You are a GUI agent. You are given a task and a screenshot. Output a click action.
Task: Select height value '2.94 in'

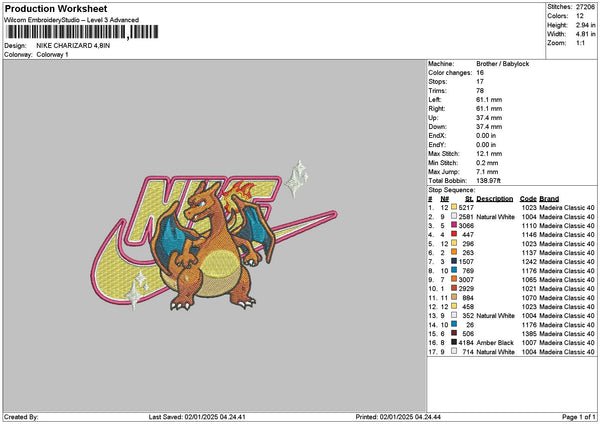[585, 25]
